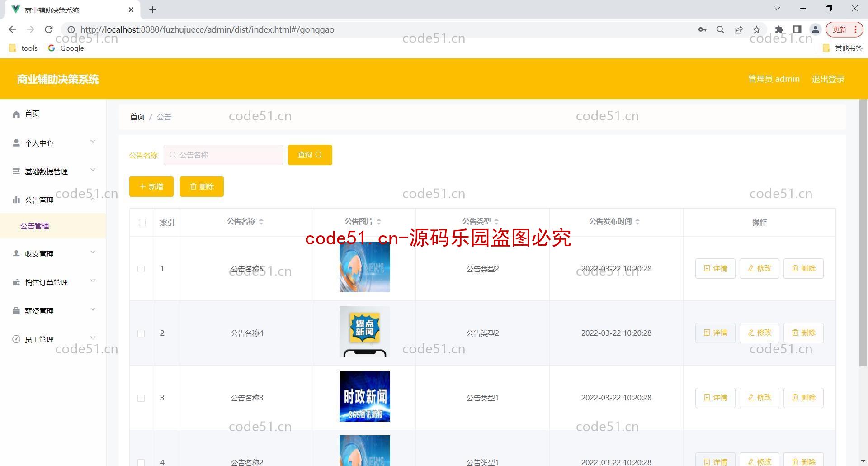This screenshot has width=868, height=466.
Task: View 详情 for 公告名称5
Action: coord(715,269)
